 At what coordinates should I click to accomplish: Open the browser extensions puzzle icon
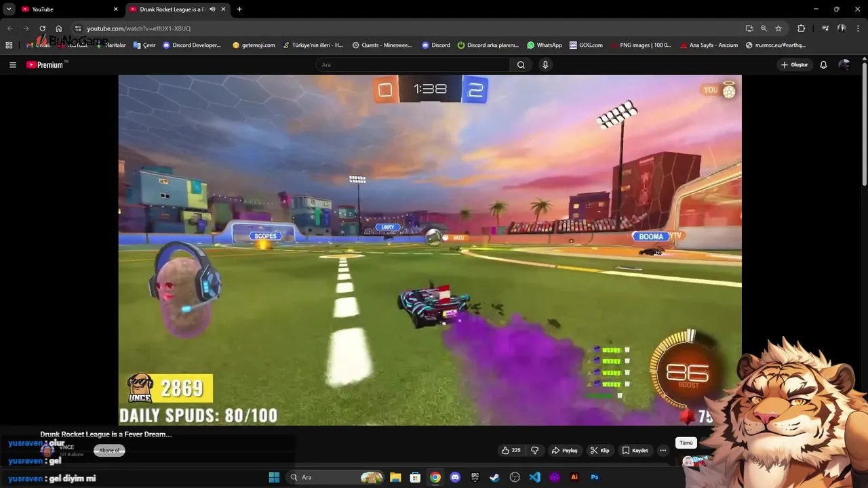[802, 28]
